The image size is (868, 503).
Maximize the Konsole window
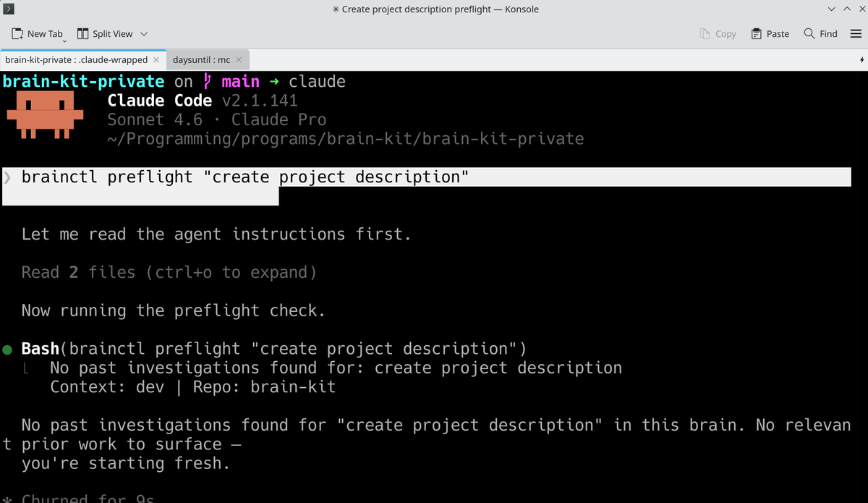846,9
